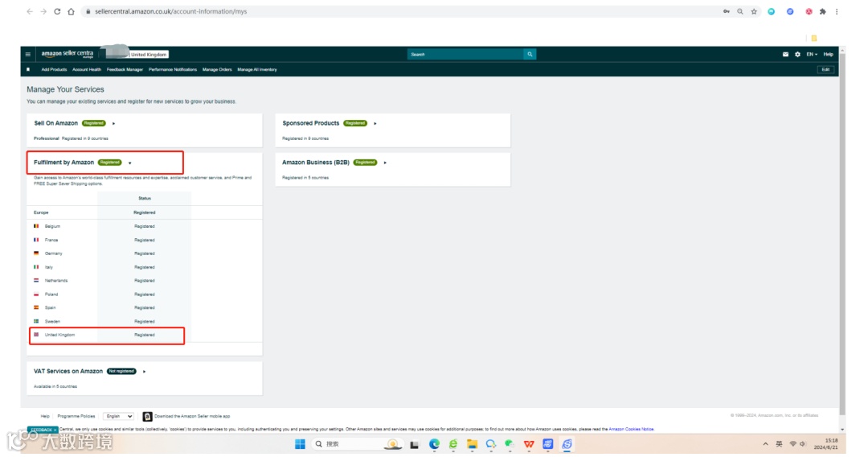
Task: Open Microsoft Edge from the taskbar
Action: pyautogui.click(x=434, y=443)
